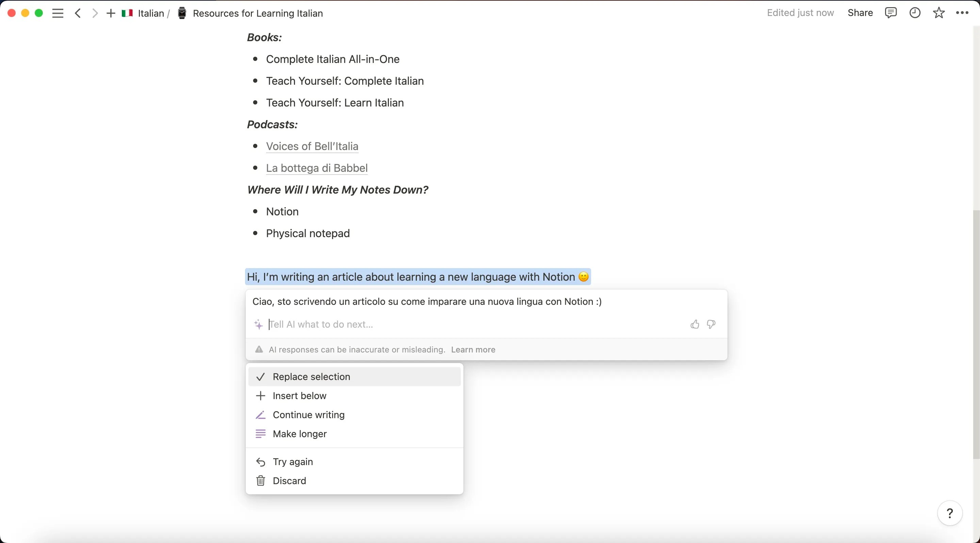Give the AI response a thumbs up
The image size is (980, 543).
[694, 324]
